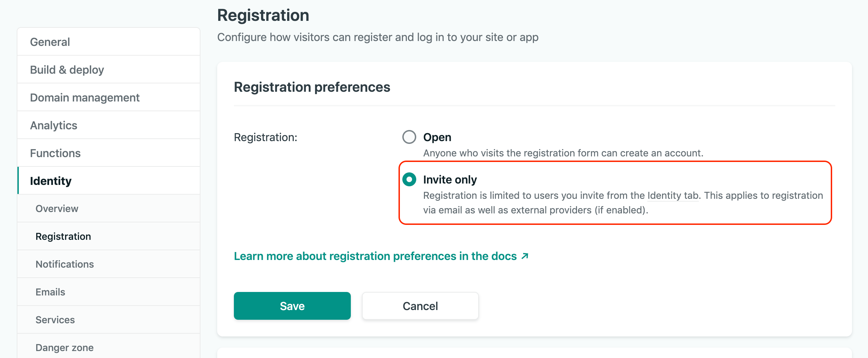Screen dimensions: 868x358
Task: Open the Identity tab link in the description
Action: coord(672,195)
